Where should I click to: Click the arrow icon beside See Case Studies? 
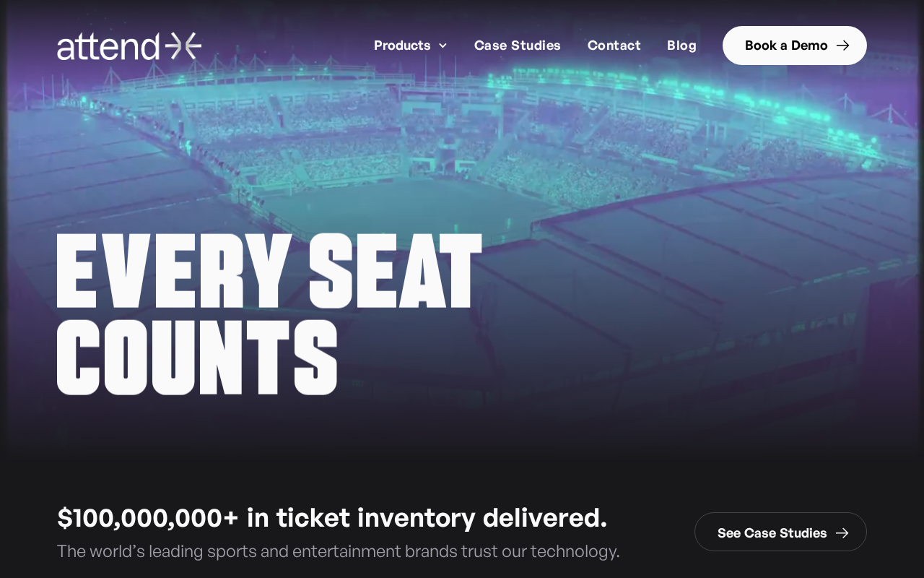pos(842,533)
